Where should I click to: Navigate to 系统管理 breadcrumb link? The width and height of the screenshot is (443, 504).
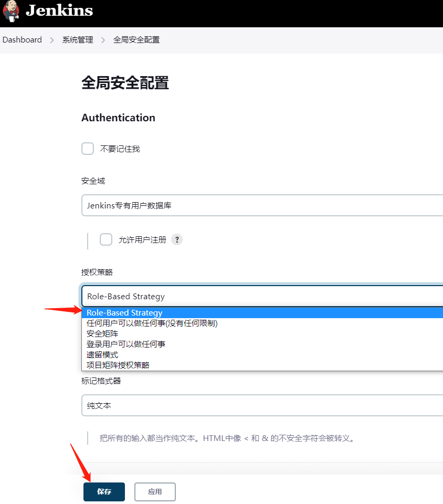pos(78,40)
